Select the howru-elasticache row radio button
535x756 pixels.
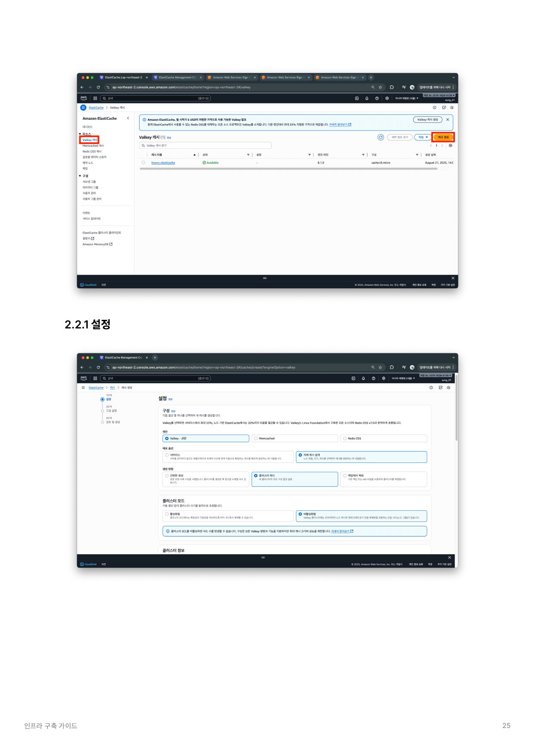click(x=143, y=163)
